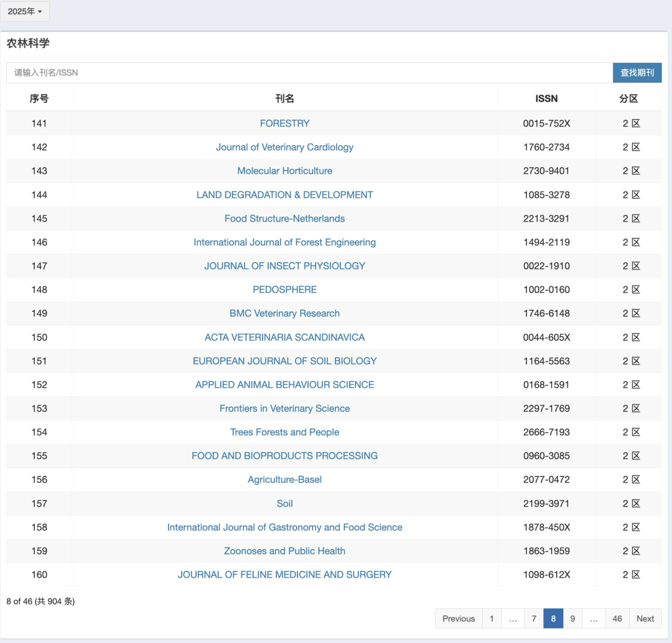Click the 2 区 cell in the PEDOSPHERE row

click(628, 289)
